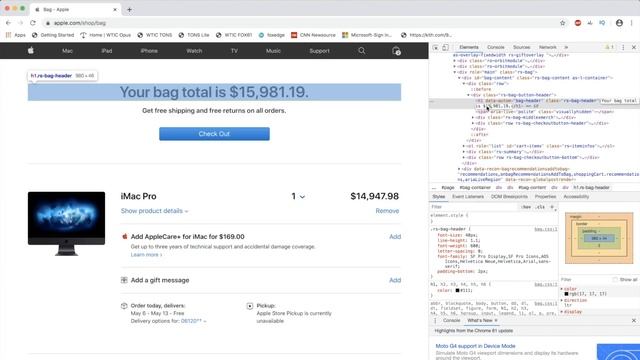Open the shopping bag icon in navigation
Screen dimensions: 640x360
click(x=396, y=51)
